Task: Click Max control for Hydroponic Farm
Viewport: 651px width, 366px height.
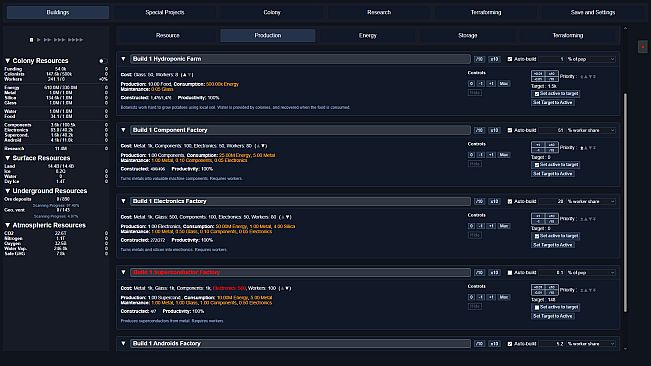Action: pos(504,84)
